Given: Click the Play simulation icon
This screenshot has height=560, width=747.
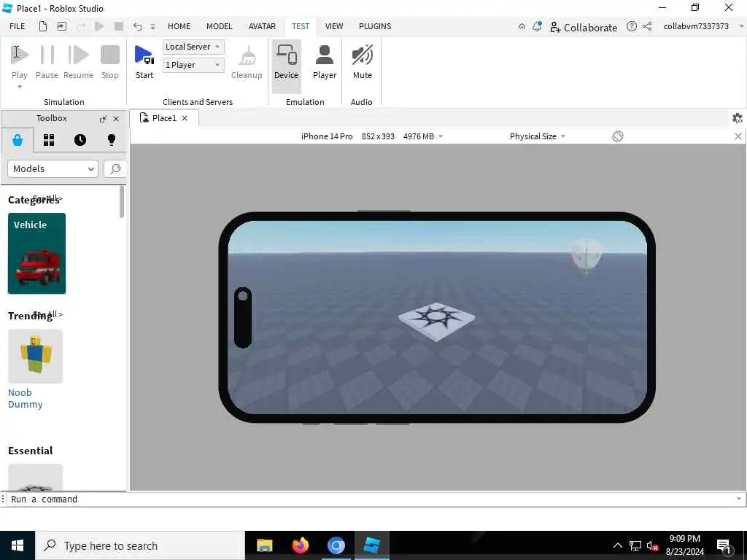Looking at the screenshot, I should (x=20, y=55).
